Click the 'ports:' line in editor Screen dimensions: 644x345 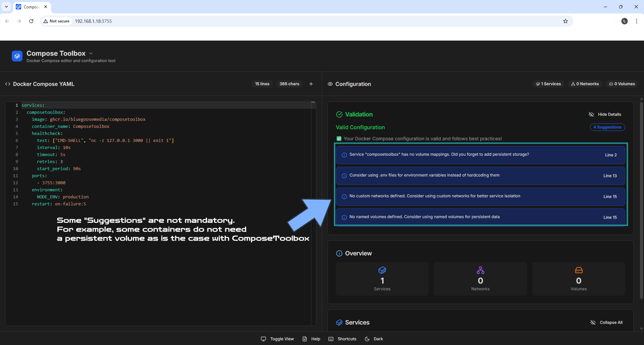[39, 176]
